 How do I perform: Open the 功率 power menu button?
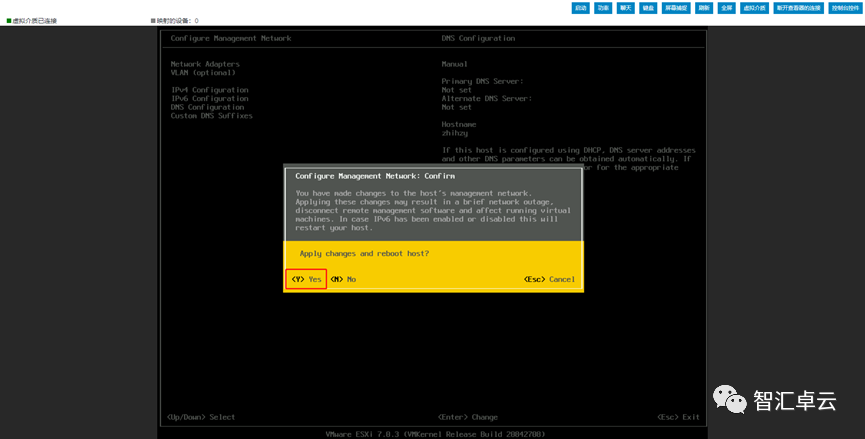tap(603, 8)
